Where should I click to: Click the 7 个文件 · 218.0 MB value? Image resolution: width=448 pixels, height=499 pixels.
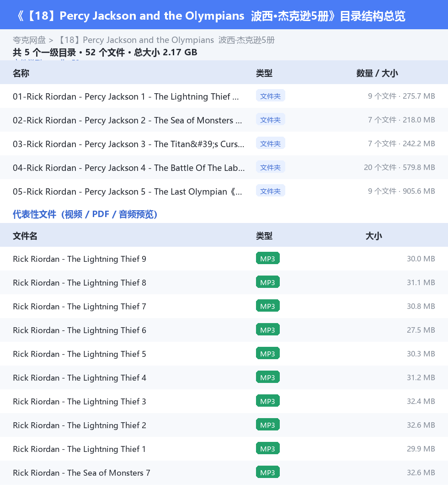401,120
